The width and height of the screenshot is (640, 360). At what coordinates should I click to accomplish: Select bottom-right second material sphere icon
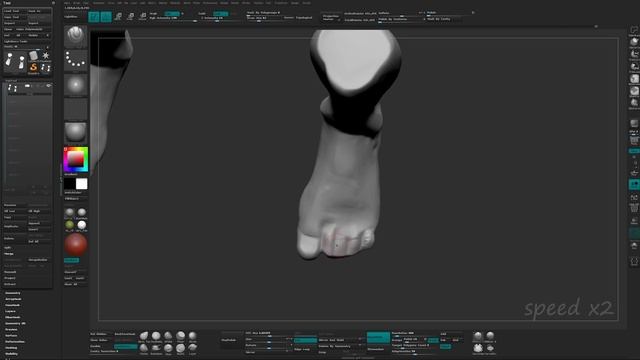tap(490, 336)
